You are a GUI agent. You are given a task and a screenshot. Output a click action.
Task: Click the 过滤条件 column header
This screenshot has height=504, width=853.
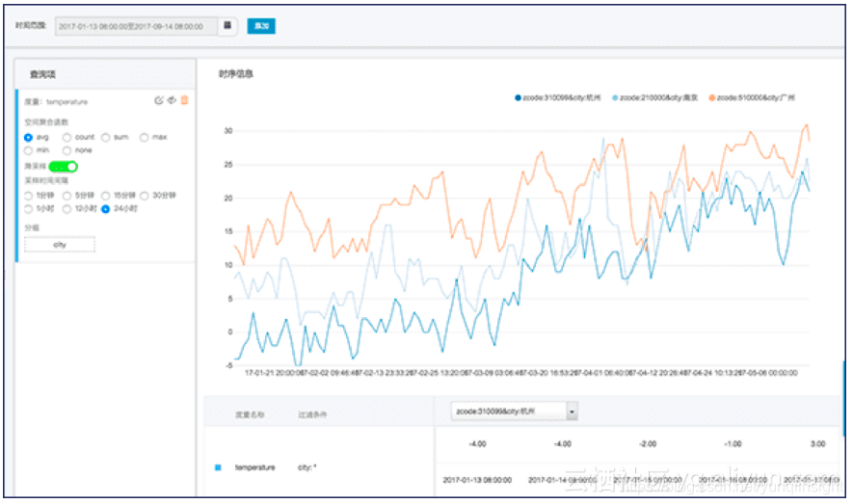tap(312, 414)
